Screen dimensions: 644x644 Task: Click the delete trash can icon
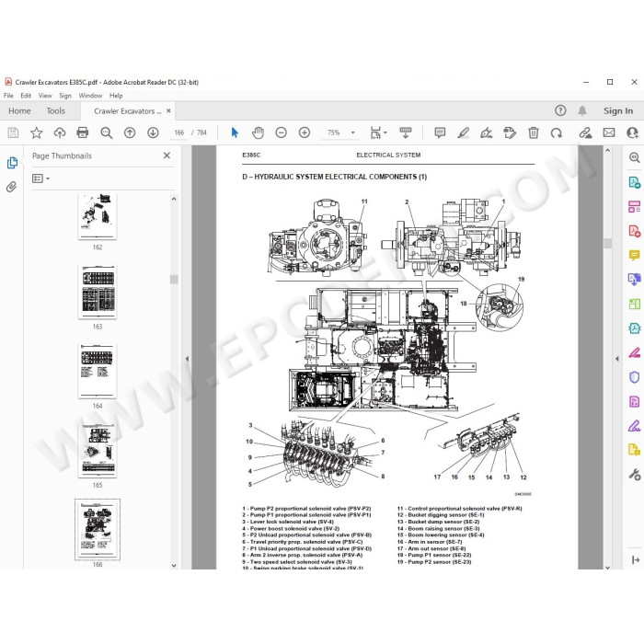(x=533, y=132)
